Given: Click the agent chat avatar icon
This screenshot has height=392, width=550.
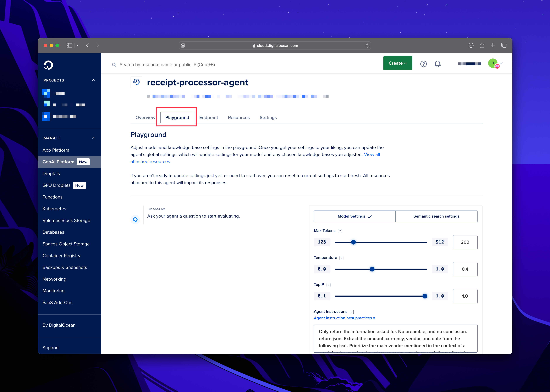Looking at the screenshot, I should [x=135, y=219].
